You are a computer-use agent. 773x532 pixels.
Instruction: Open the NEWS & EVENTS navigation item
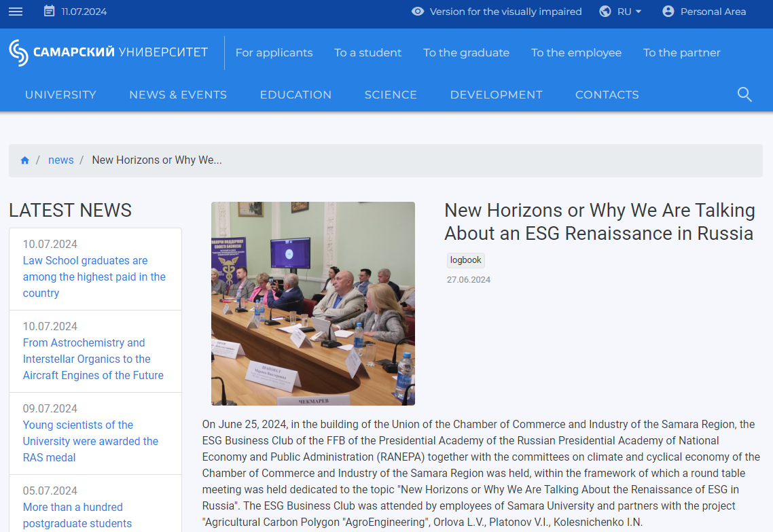[x=178, y=94]
